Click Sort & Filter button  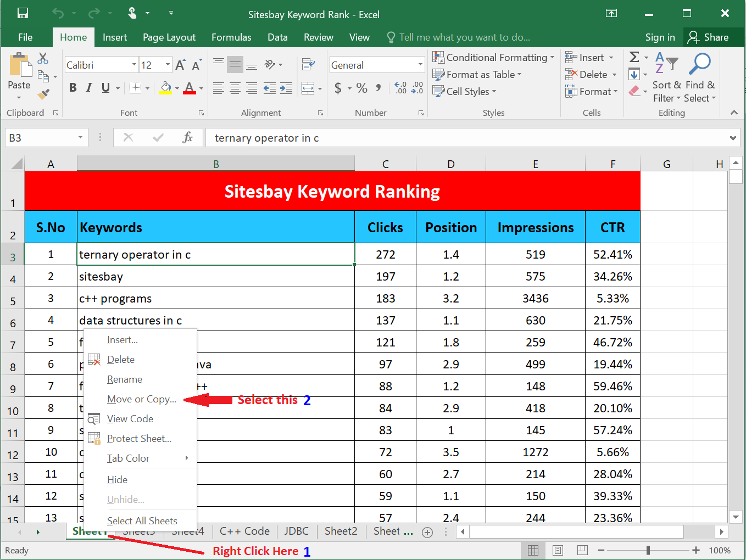tap(667, 78)
